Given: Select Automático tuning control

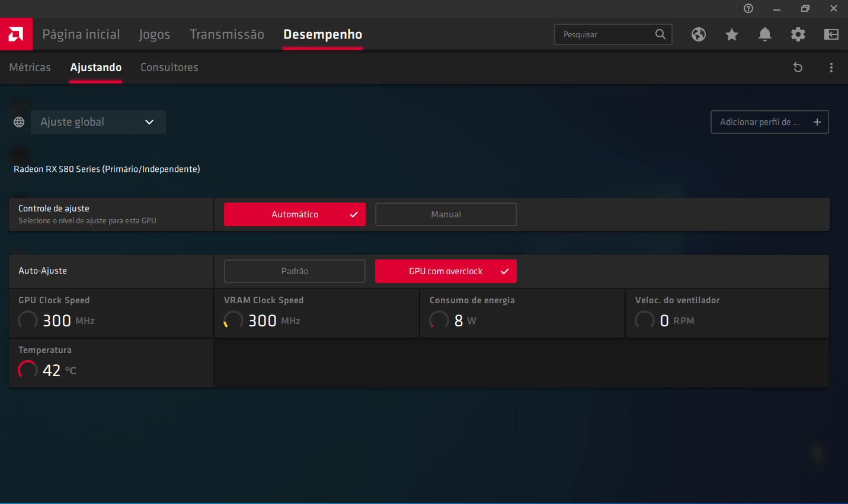Looking at the screenshot, I should tap(295, 214).
